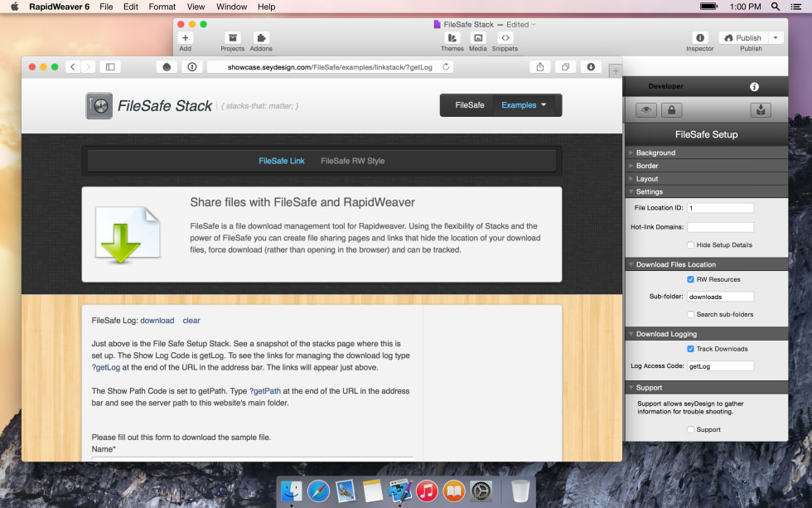This screenshot has width=812, height=508.
Task: Open System Preferences from the Dock
Action: [481, 491]
